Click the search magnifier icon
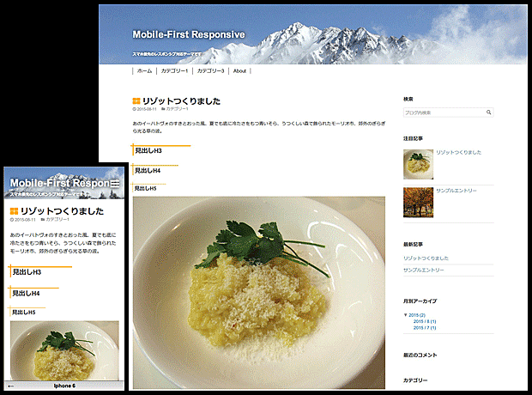The image size is (532, 395). coord(488,112)
